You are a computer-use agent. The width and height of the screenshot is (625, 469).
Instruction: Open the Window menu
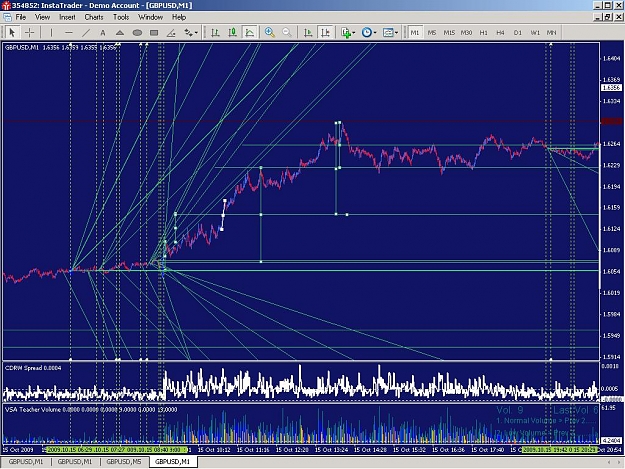pos(150,17)
